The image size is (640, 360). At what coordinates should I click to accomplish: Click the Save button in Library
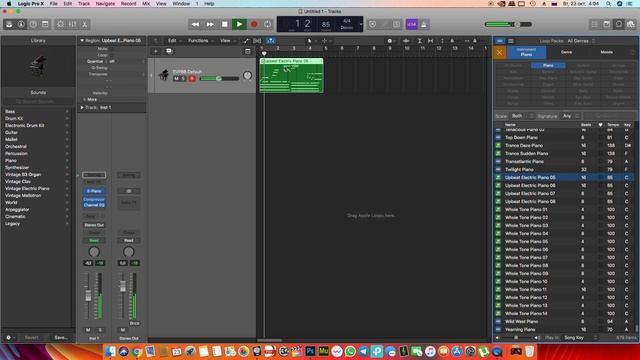tap(61, 338)
